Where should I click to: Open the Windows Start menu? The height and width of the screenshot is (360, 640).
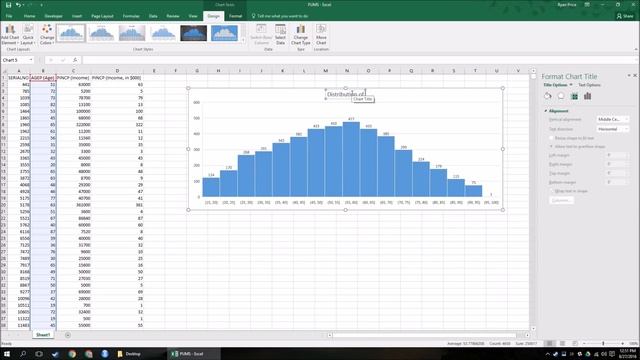(x=7, y=354)
